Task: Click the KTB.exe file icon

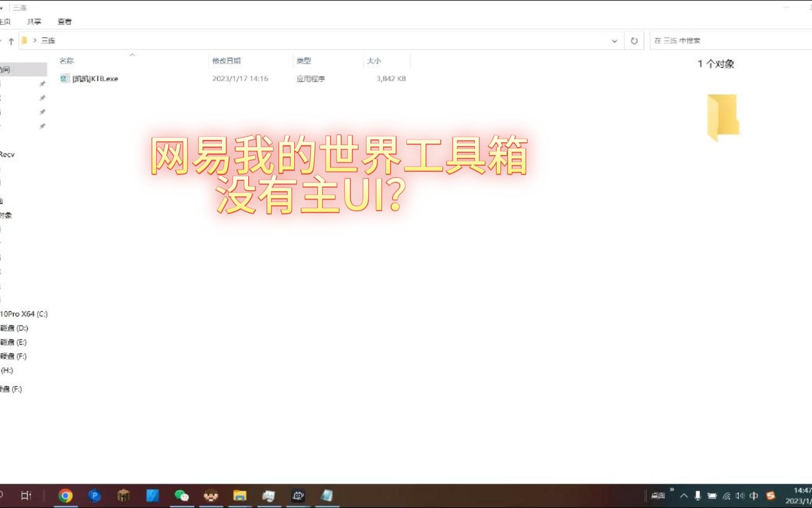Action: click(65, 79)
